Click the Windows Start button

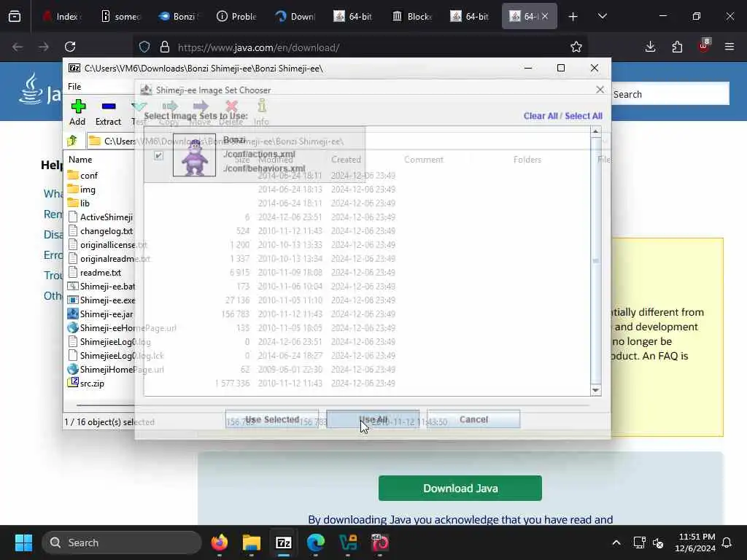click(23, 542)
